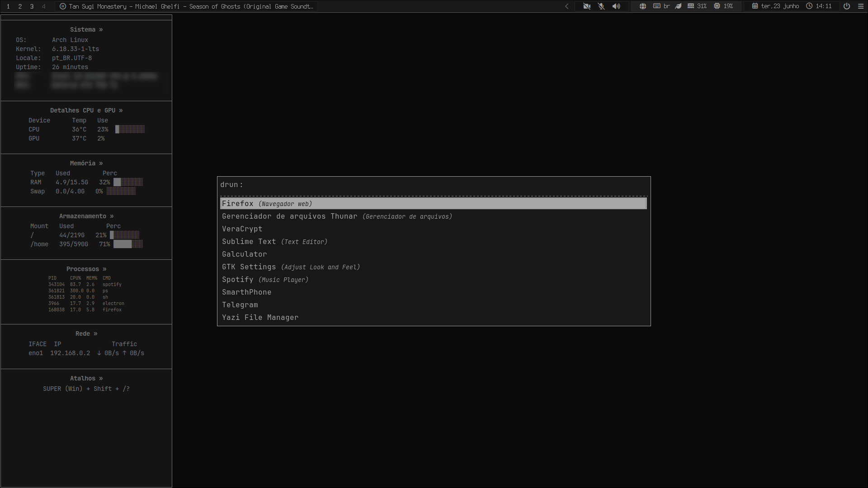Toggle the muted microphone icon
The height and width of the screenshot is (488, 868).
coord(601,6)
